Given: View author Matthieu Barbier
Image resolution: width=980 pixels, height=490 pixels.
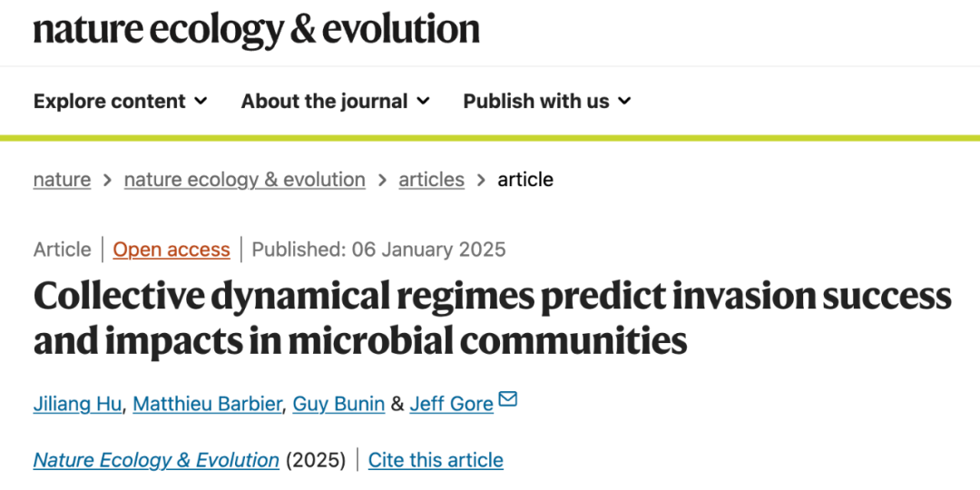Looking at the screenshot, I should coord(207,404).
